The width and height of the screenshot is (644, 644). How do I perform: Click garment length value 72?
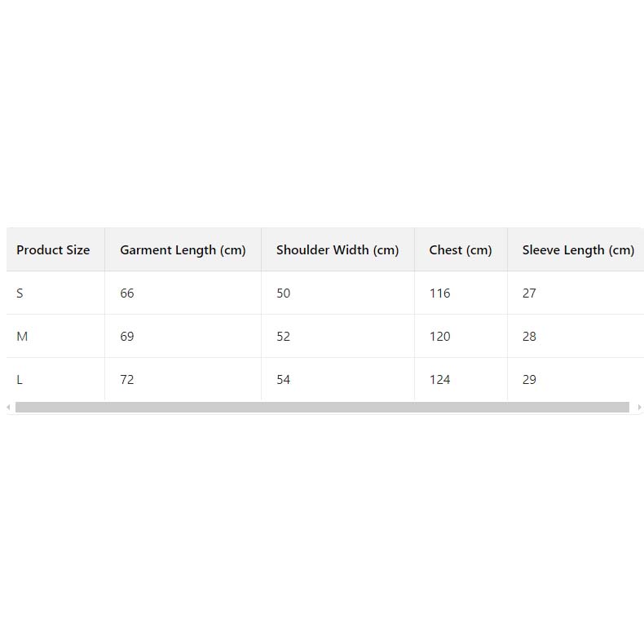(x=127, y=380)
